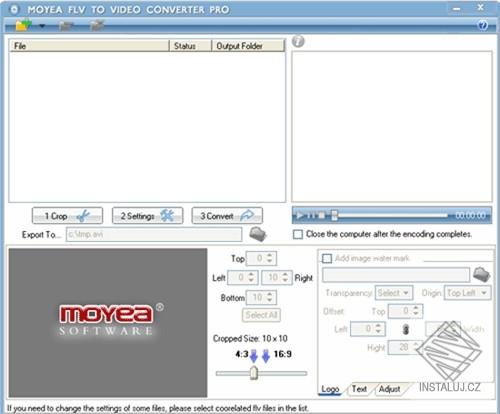Open the Origin Top Left dropdown

467,293
